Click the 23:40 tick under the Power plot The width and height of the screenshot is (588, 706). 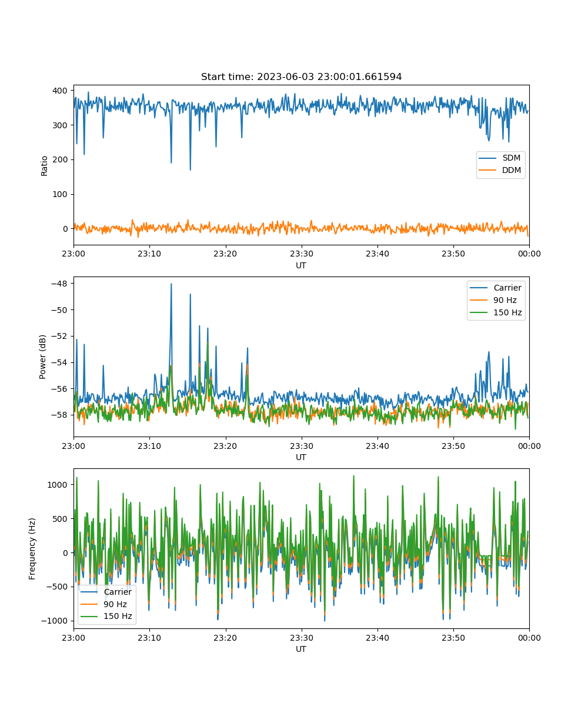(377, 445)
